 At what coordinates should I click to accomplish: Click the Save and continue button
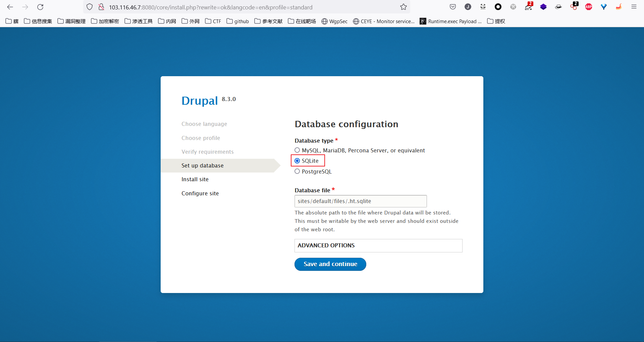point(330,264)
